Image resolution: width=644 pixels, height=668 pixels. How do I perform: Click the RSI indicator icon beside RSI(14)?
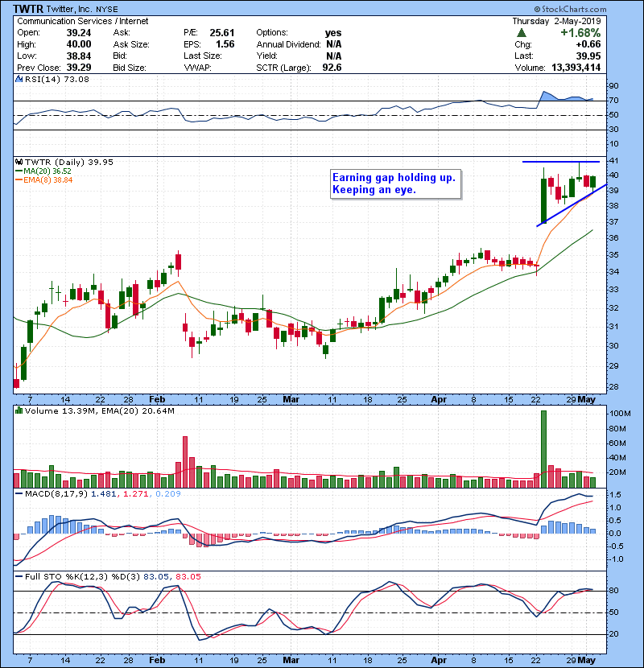tap(19, 79)
